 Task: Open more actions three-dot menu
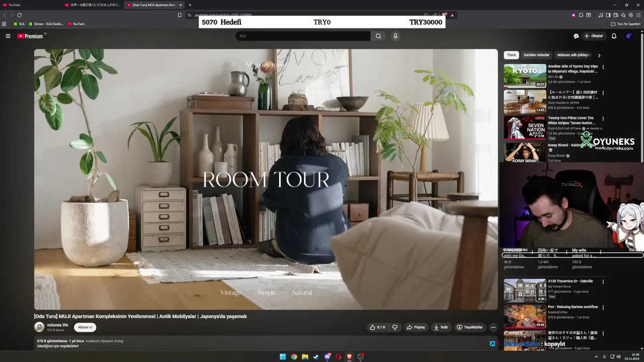click(x=493, y=327)
